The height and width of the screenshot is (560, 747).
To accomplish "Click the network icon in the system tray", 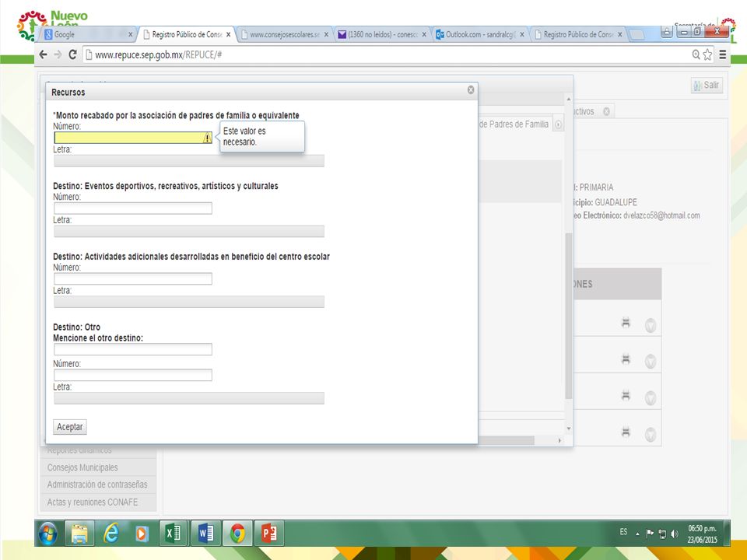I will tap(662, 534).
